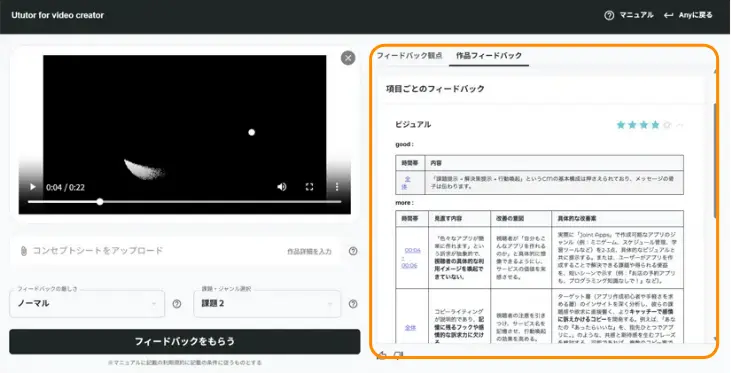Open the 課題・ジャンル選択 dropdown

click(x=267, y=304)
